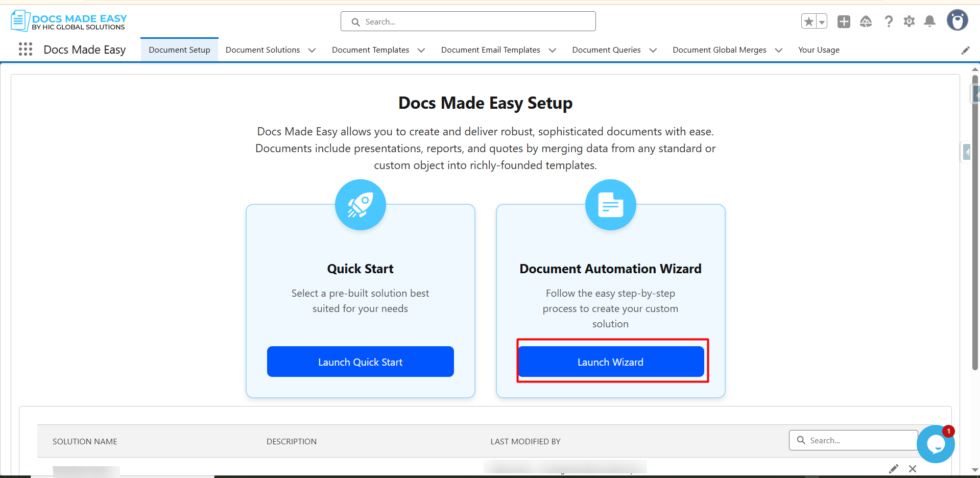Viewport: 980px width, 478px height.
Task: Edit navigation bar with pencil icon
Action: (965, 50)
